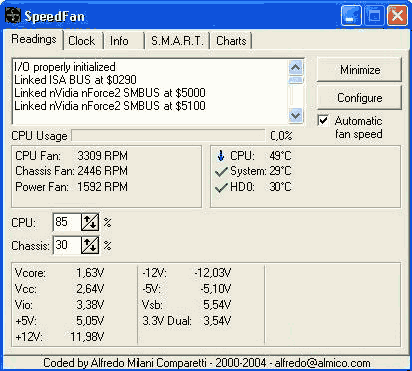Click the Chassis fan percentage field
412x371 pixels.
tap(67, 245)
